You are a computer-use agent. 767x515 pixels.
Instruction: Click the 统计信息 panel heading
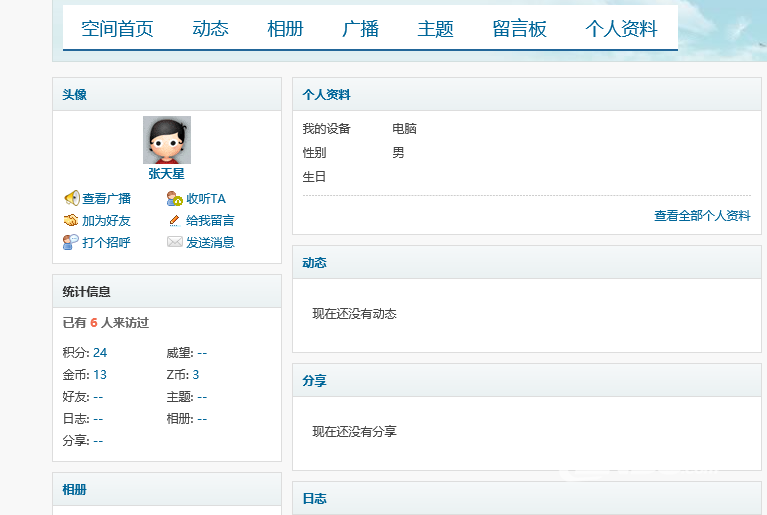(86, 291)
